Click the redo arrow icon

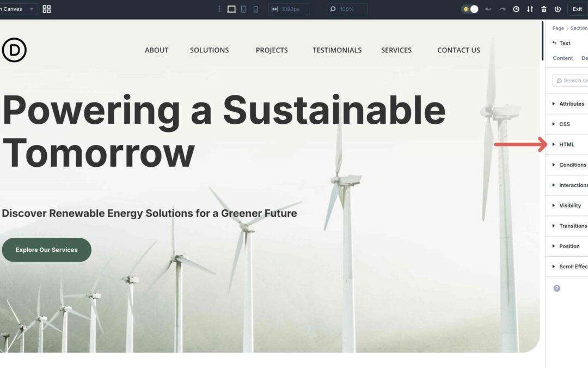click(502, 9)
